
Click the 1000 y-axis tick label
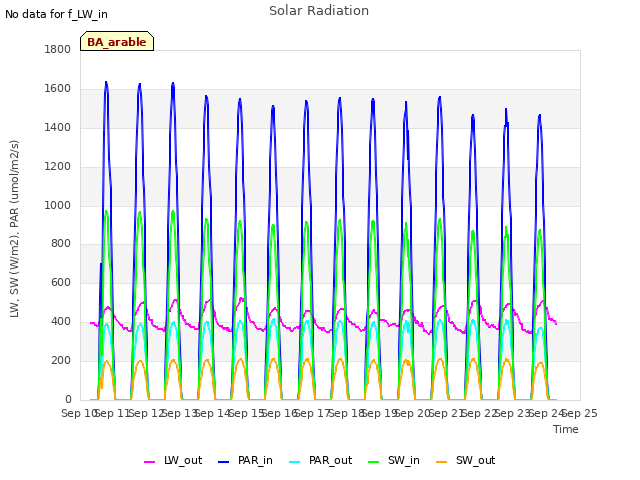tap(58, 205)
